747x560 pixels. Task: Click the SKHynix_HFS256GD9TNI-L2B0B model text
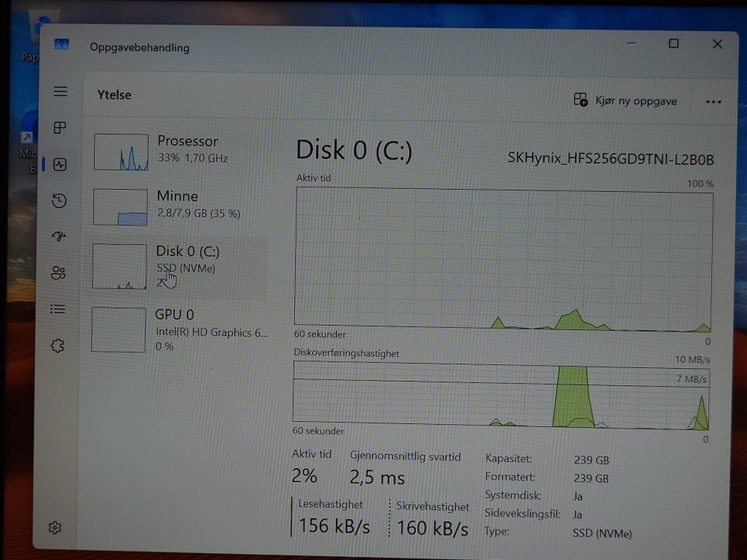point(610,159)
